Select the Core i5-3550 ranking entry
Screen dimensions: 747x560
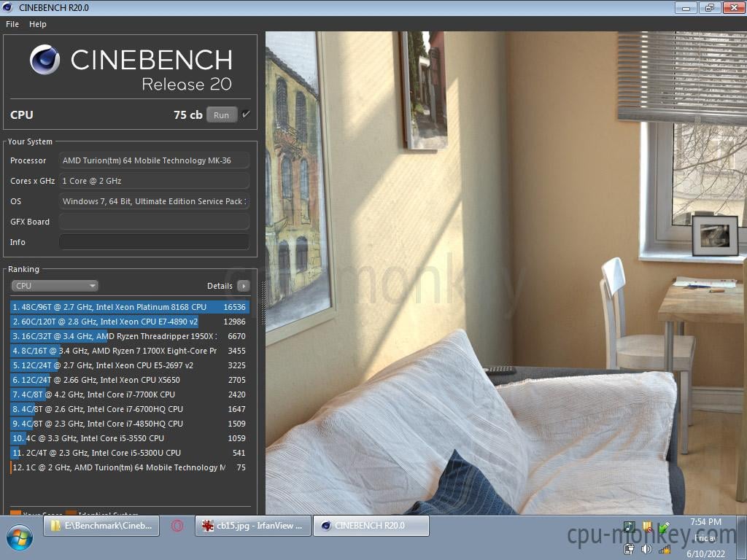point(130,438)
